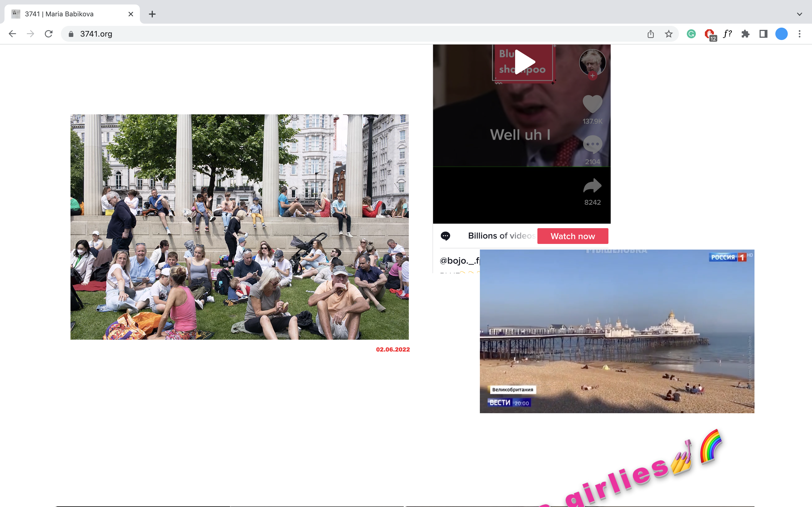The image size is (812, 507).
Task: Toggle the browser side panel icon
Action: tap(763, 34)
